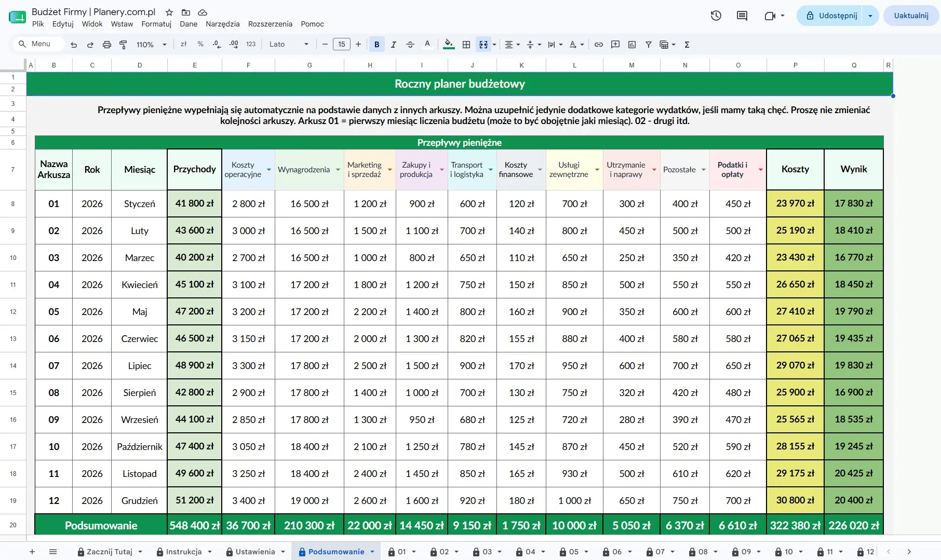Open the Formatuj menu
Screen dimensions: 941x560
click(x=156, y=24)
